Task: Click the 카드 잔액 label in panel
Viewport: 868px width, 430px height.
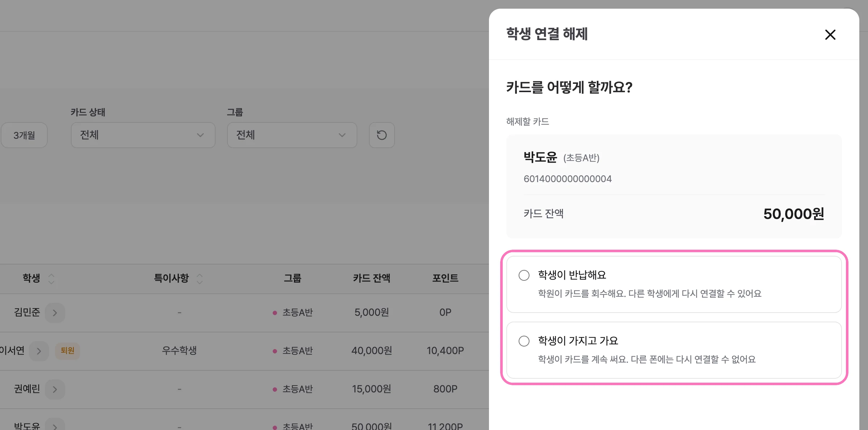Action: point(544,214)
